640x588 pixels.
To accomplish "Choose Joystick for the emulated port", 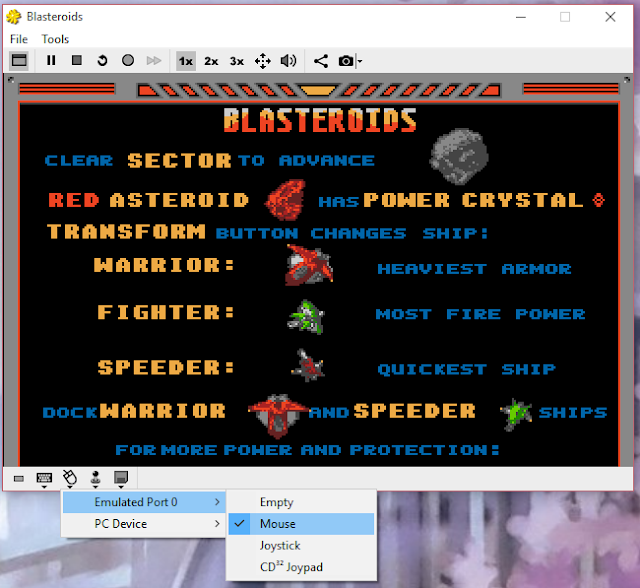I will click(x=301, y=545).
